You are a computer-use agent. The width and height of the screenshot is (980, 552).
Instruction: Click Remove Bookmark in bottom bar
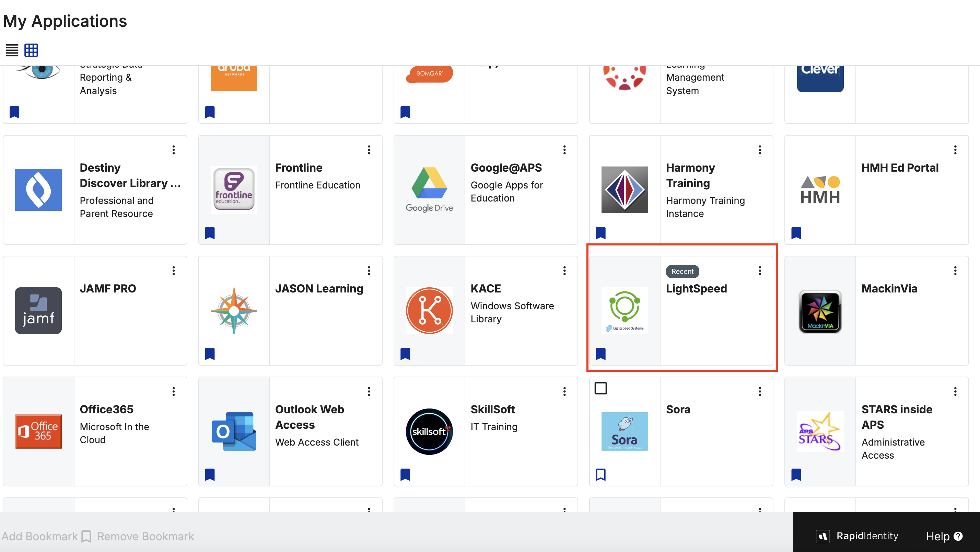[x=145, y=536]
